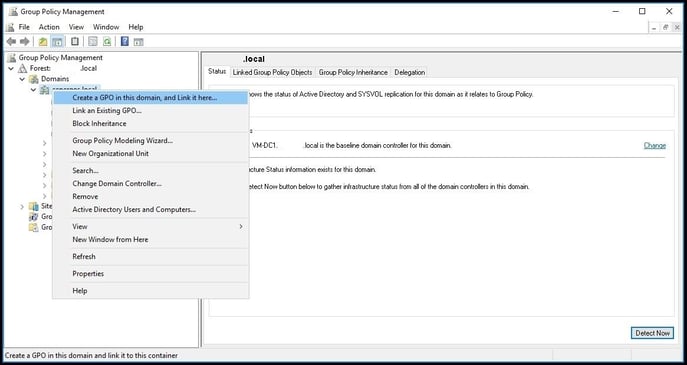The width and height of the screenshot is (687, 365).
Task: Minimize the inner console window
Action: [x=654, y=27]
